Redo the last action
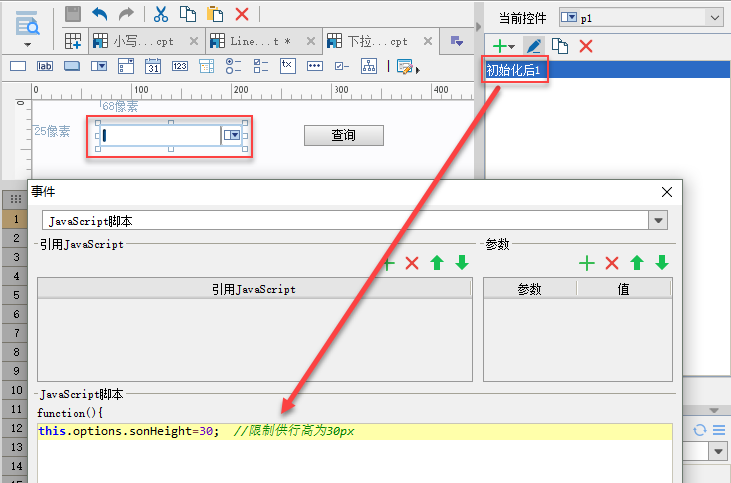 (126, 14)
